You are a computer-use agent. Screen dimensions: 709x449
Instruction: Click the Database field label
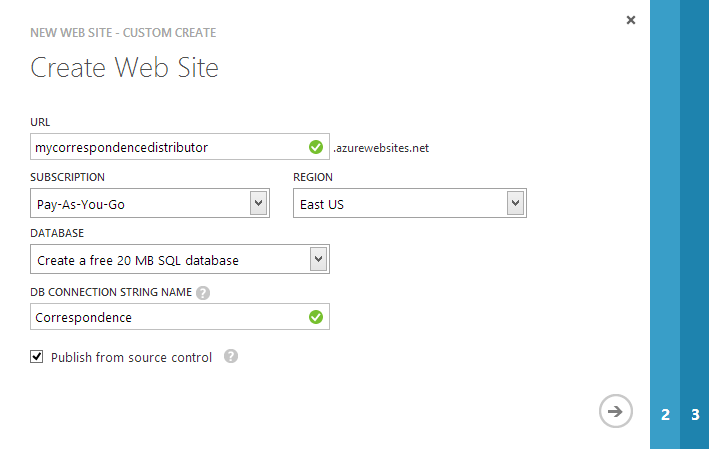[59, 232]
